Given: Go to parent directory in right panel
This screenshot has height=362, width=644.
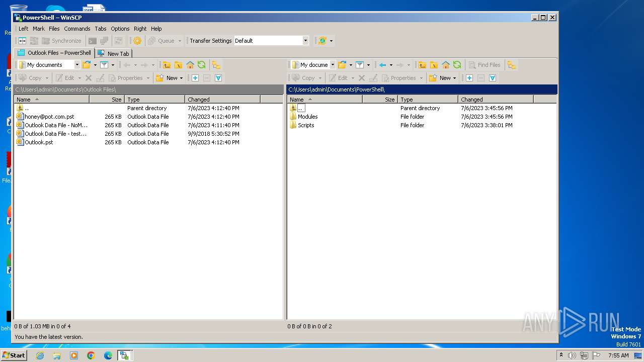Looking at the screenshot, I should [422, 65].
